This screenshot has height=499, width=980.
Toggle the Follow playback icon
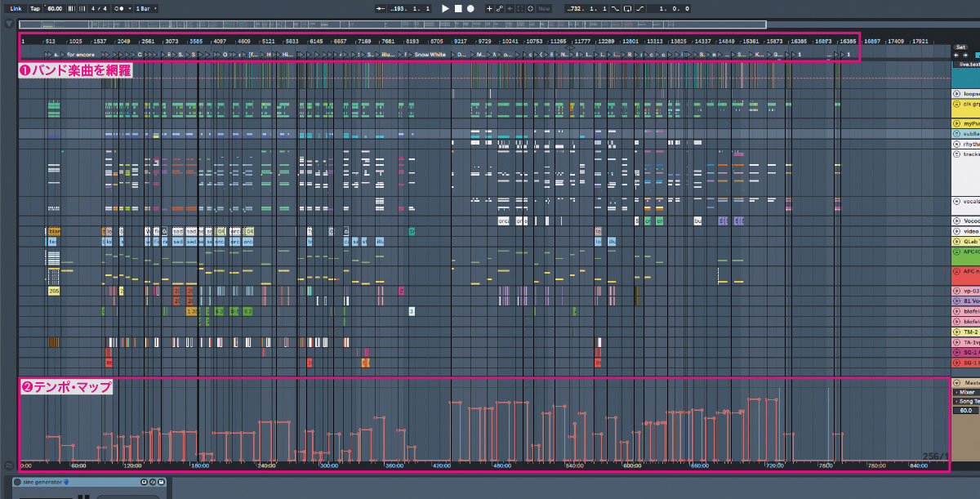380,8
